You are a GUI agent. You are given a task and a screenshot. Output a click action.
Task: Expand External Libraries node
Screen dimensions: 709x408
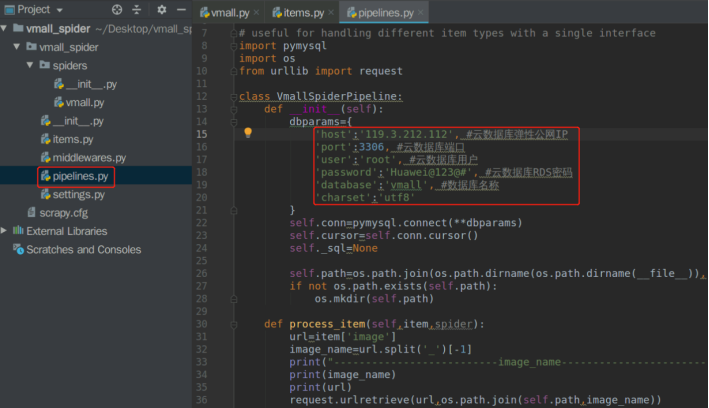coord(4,231)
